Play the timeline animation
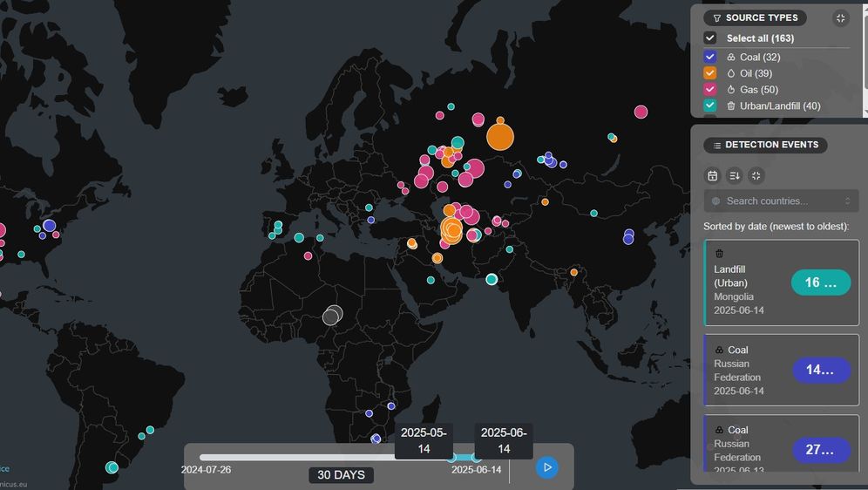The image size is (868, 490). tap(547, 467)
